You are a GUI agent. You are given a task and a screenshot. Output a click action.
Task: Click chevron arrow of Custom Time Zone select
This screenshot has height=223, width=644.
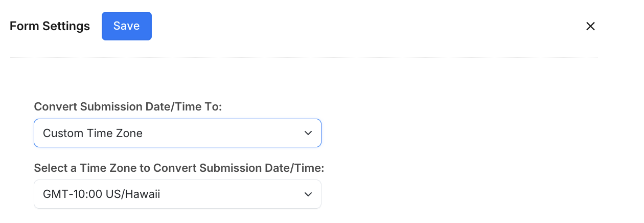click(308, 133)
